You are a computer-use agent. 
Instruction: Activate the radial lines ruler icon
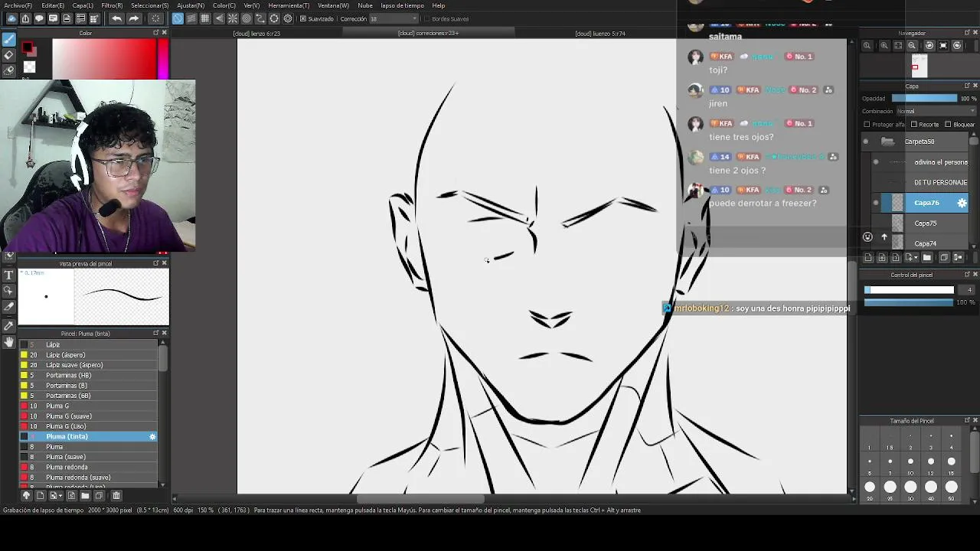tap(233, 18)
